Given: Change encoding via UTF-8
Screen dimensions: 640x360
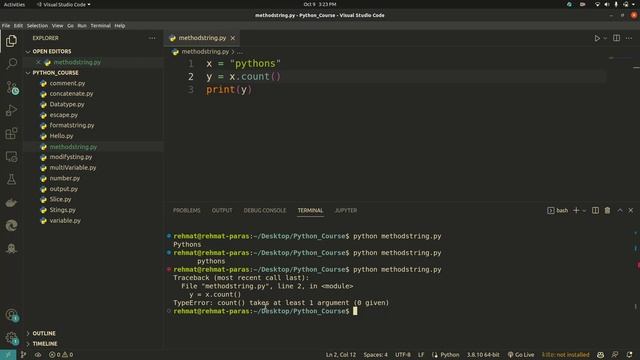Looking at the screenshot, I should [x=402, y=355].
